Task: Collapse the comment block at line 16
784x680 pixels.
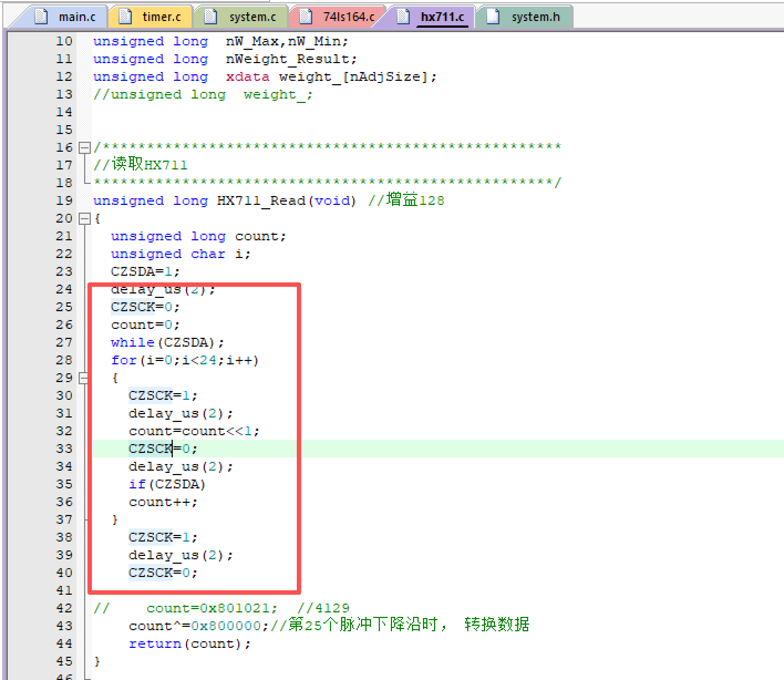Action: pyautogui.click(x=84, y=148)
